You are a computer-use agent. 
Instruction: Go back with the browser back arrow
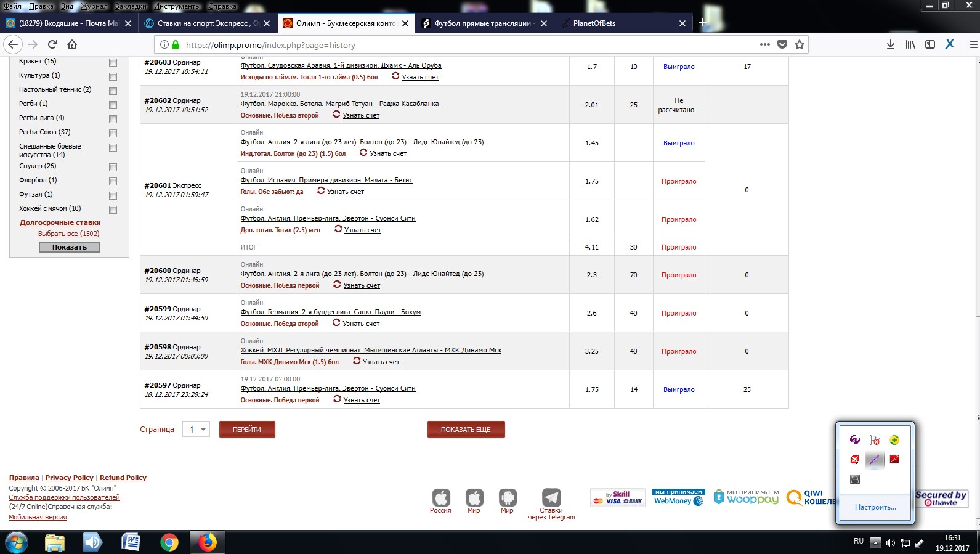(x=13, y=44)
